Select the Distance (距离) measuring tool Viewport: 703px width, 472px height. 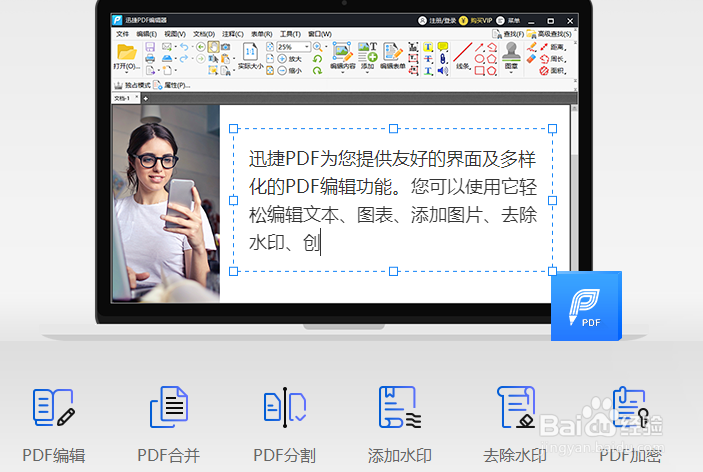tap(552, 47)
